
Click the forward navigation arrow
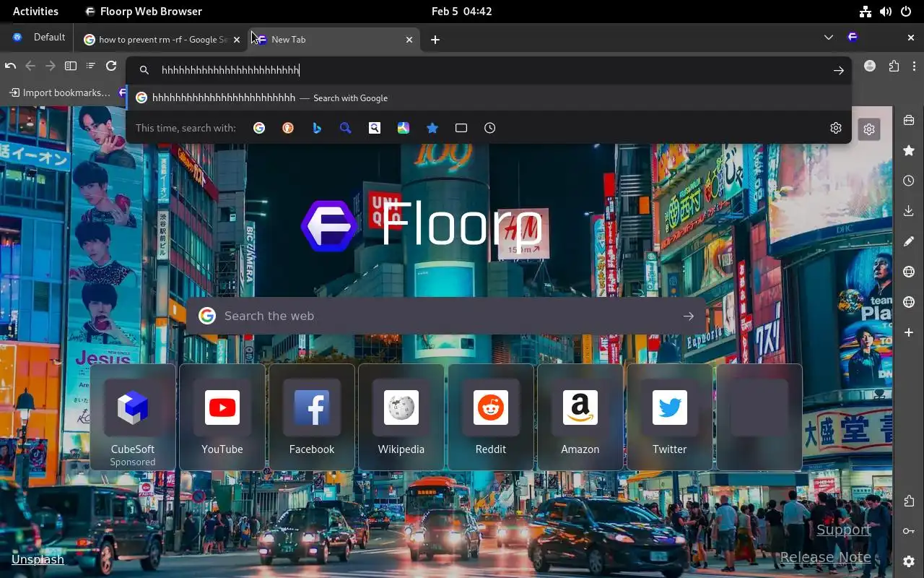tap(51, 66)
